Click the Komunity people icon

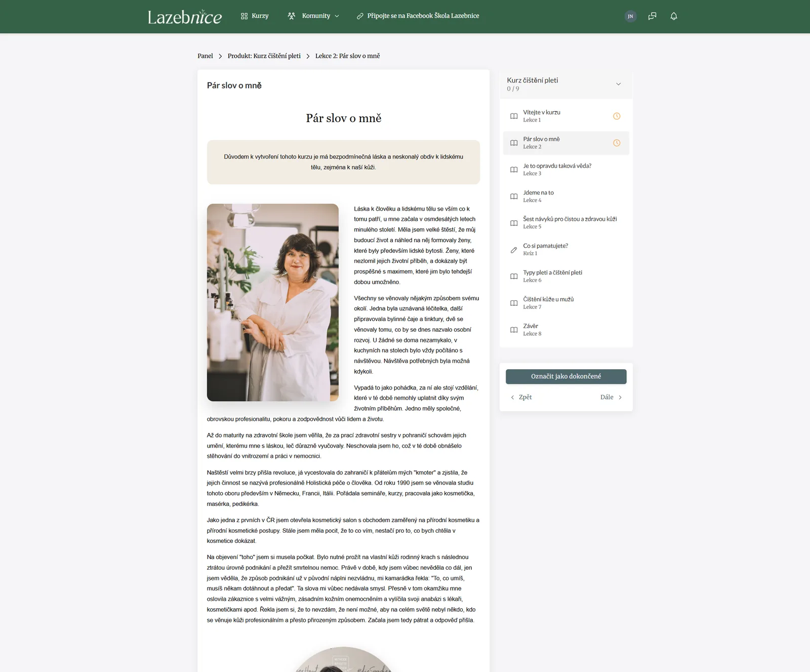[x=292, y=16]
